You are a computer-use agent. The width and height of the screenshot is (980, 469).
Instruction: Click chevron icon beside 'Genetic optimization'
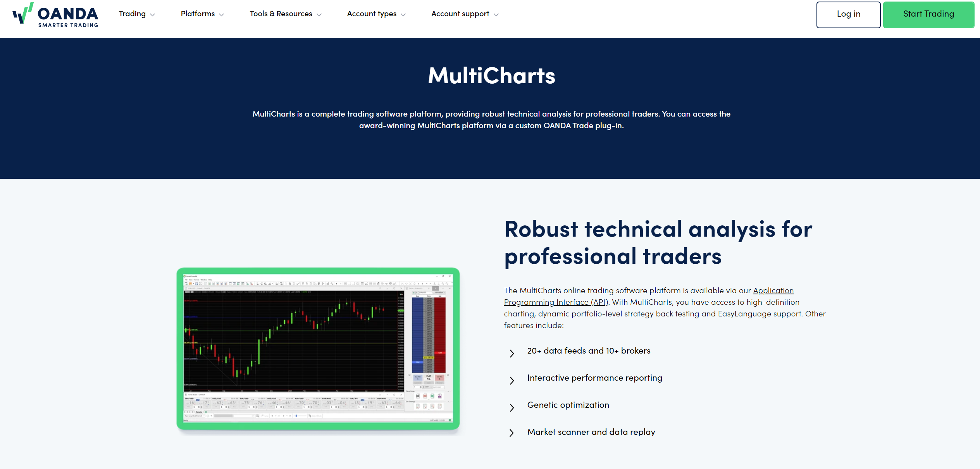pyautogui.click(x=512, y=407)
